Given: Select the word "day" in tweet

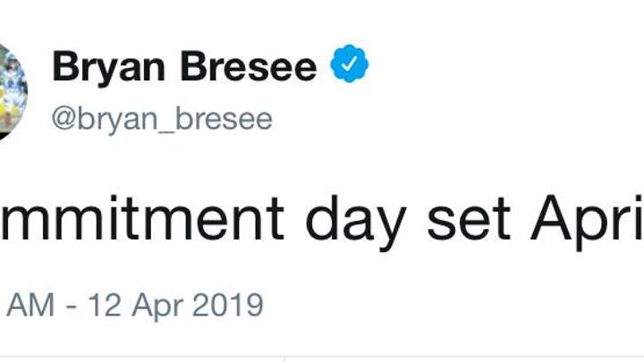Looking at the screenshot, I should coord(356,223).
